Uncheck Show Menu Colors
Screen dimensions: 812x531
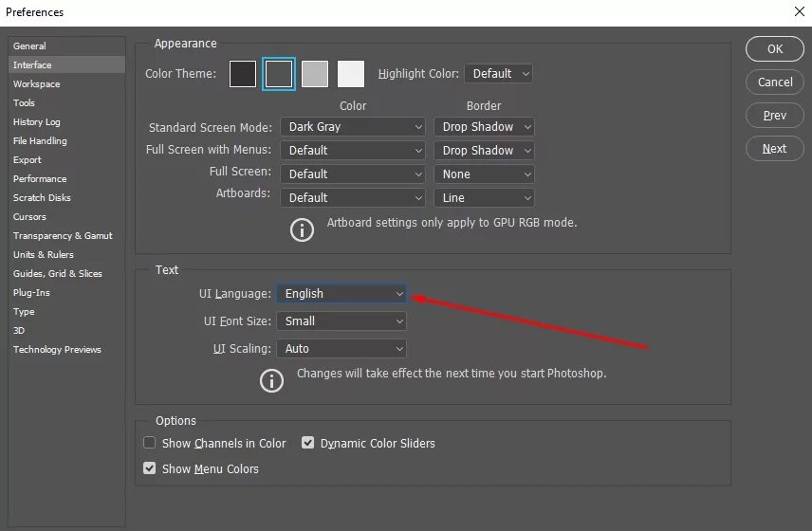click(x=149, y=468)
